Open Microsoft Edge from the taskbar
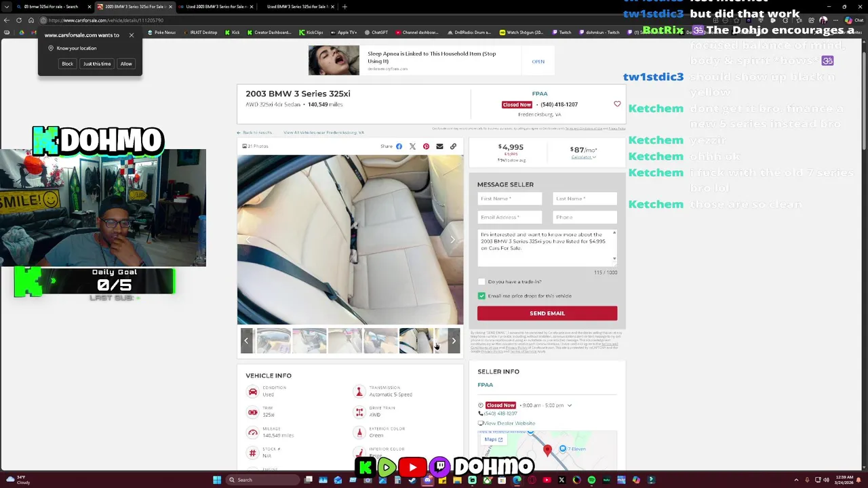Screen dimensions: 868x488 517,480
